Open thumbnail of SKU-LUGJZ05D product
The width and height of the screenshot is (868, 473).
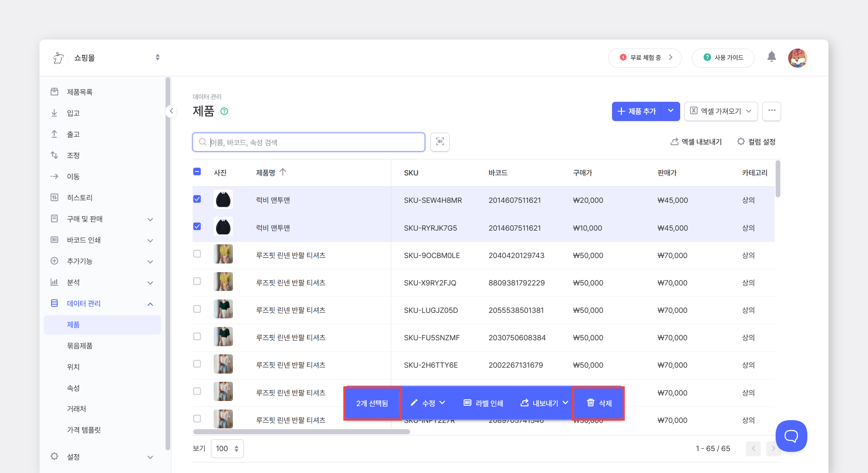(x=223, y=309)
